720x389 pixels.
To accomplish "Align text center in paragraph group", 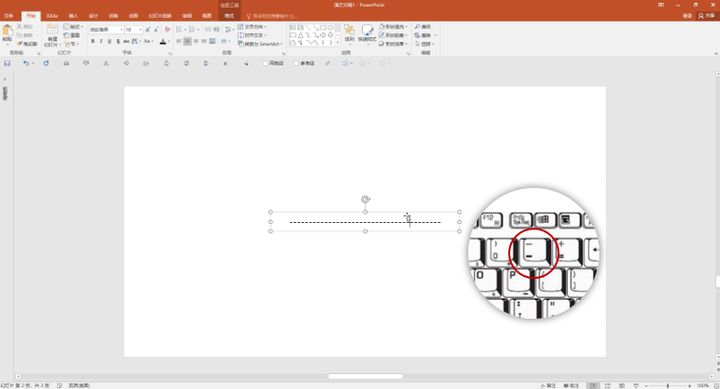I will coord(187,41).
